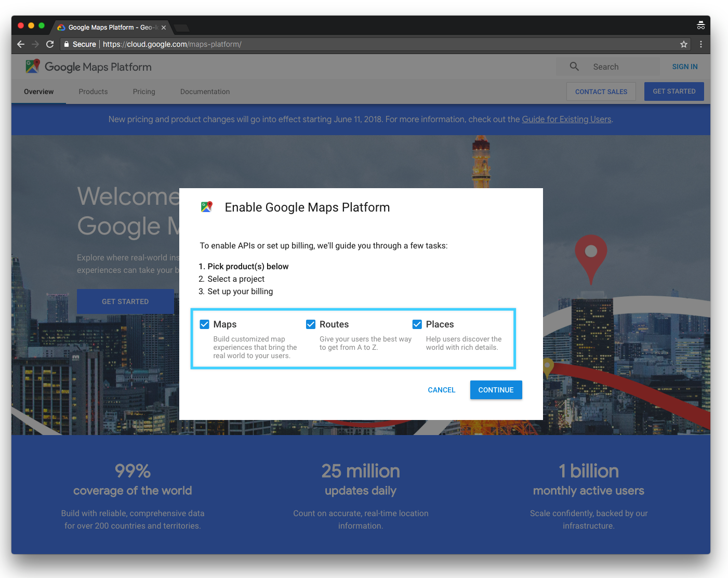
Task: Click CONTINUE in the dialog
Action: pyautogui.click(x=496, y=390)
